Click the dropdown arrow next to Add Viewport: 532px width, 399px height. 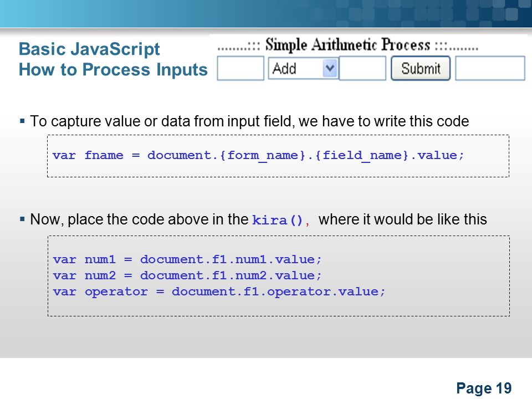click(330, 69)
